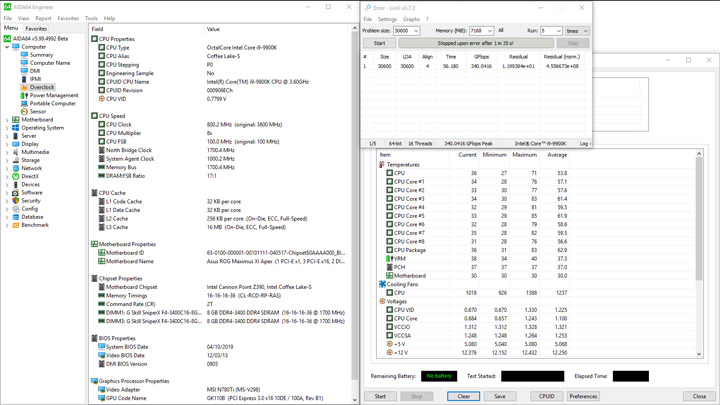Click the Temperatures group icon
Image resolution: width=720 pixels, height=405 pixels.
pos(382,164)
